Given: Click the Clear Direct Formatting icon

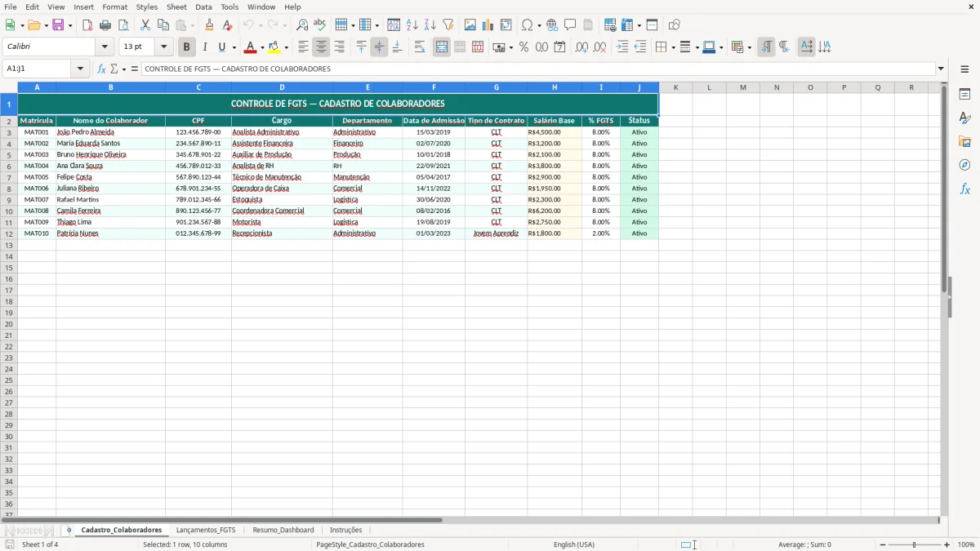Looking at the screenshot, I should click(227, 25).
